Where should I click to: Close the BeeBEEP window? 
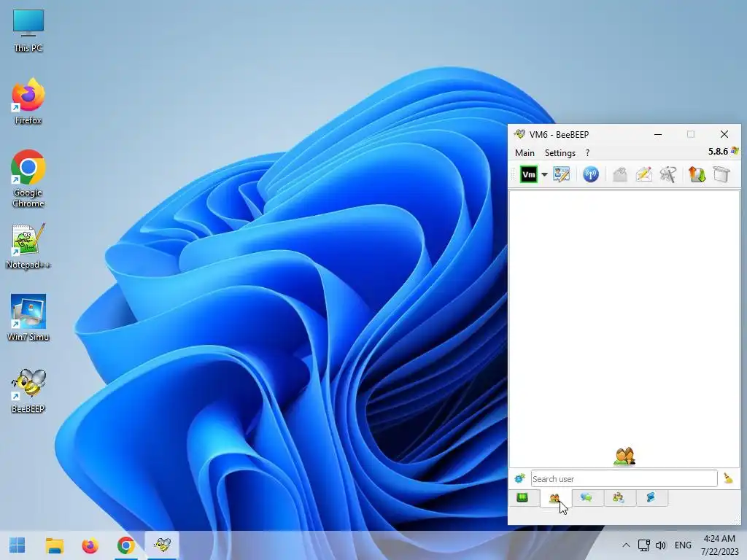pyautogui.click(x=724, y=134)
